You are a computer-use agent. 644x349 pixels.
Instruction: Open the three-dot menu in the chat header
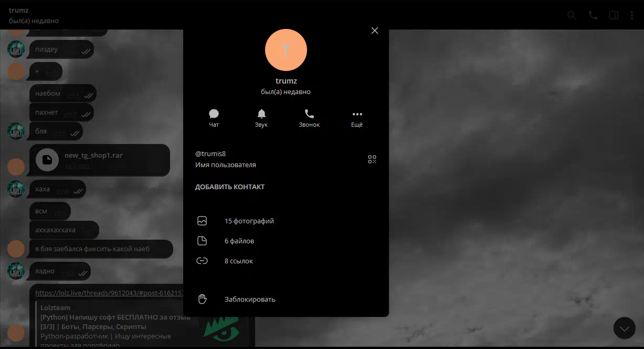tap(632, 15)
